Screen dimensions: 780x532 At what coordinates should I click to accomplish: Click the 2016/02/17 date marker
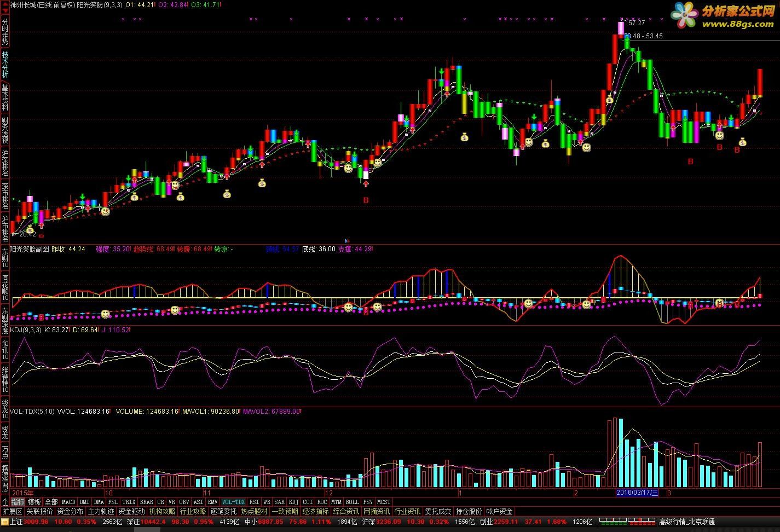(638, 493)
